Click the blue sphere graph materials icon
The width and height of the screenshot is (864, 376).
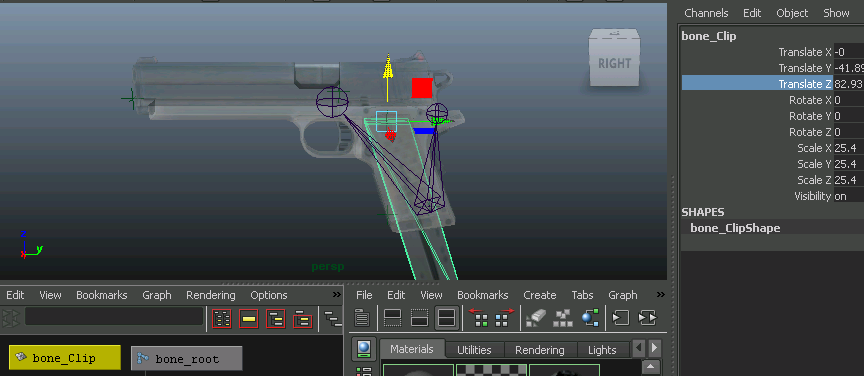590,318
